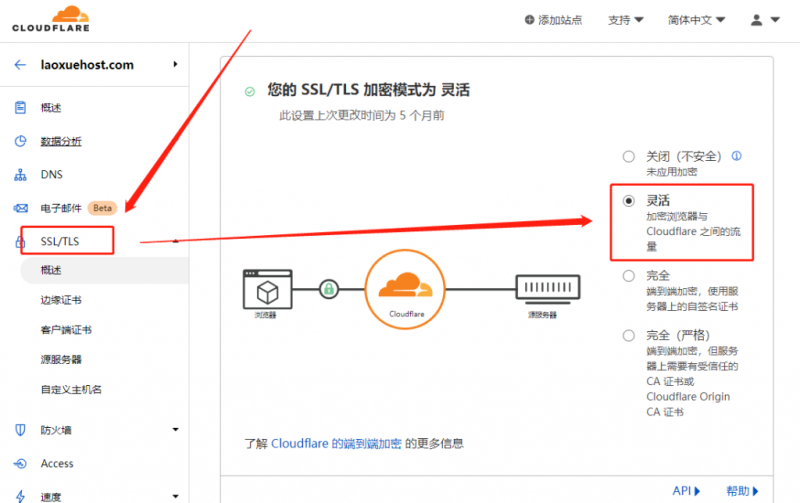Select the 完全 (严格) encryption mode

coord(629,336)
